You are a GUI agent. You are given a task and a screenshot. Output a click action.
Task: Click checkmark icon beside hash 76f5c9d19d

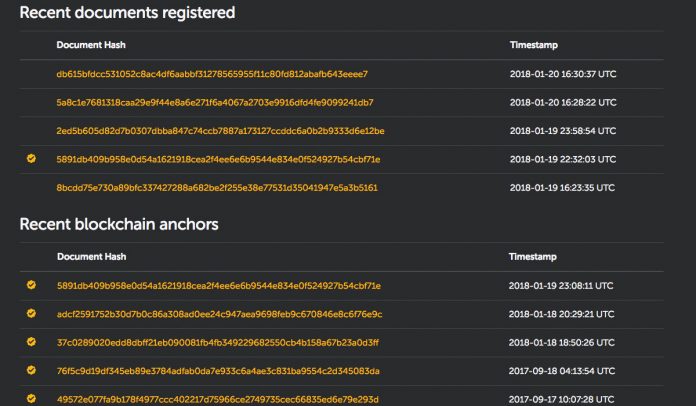coord(32,371)
